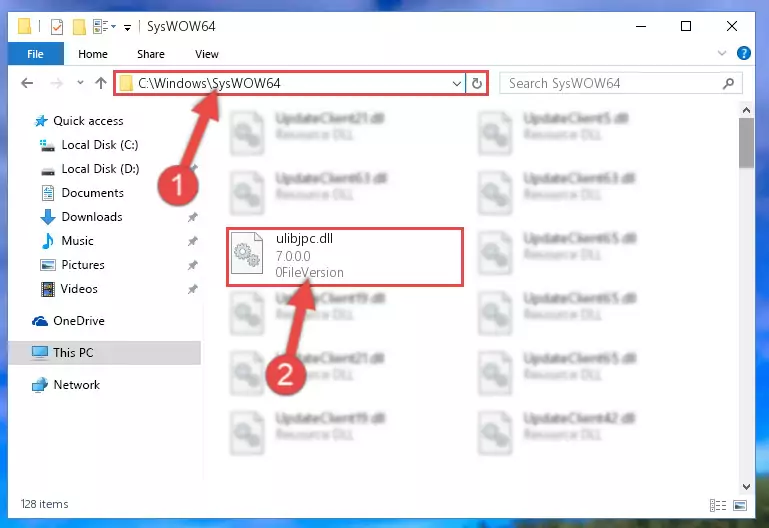Select This PC in navigation pane

pos(104,352)
